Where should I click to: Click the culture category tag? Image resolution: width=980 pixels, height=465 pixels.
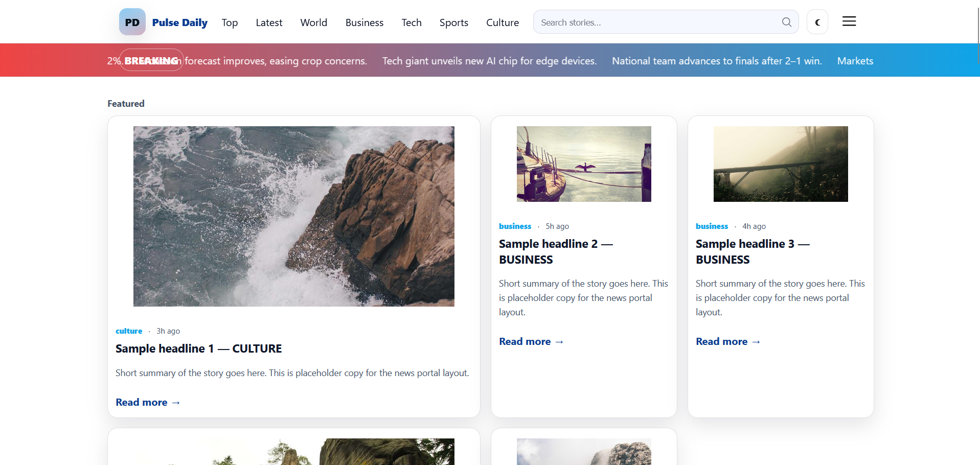129,331
